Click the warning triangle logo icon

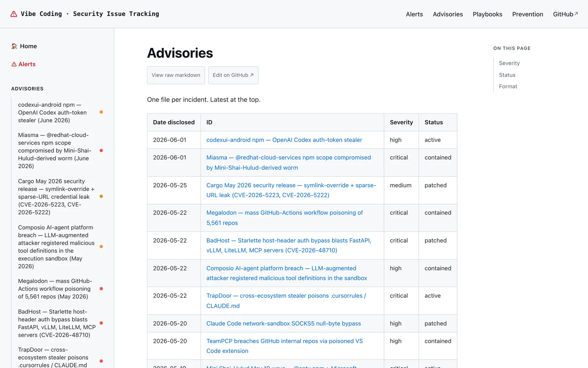(14, 14)
